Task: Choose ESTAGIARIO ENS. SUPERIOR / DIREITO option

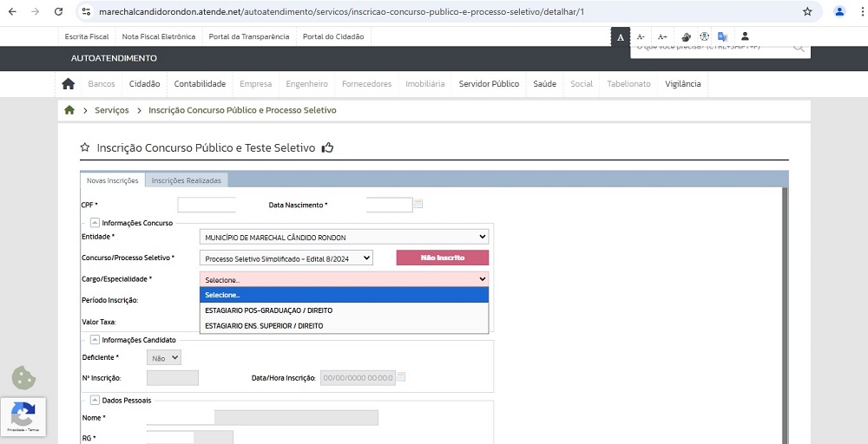Action: coord(264,326)
